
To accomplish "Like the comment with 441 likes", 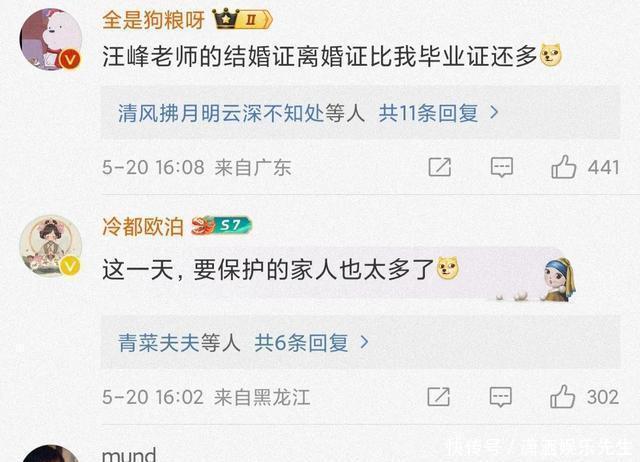I will point(564,167).
